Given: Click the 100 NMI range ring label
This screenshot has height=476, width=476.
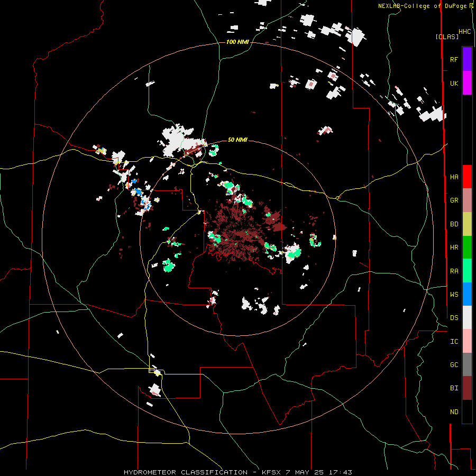Looking at the screenshot, I should (x=237, y=42).
